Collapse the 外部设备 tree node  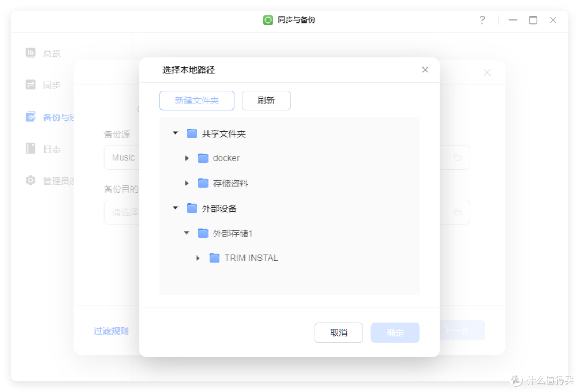click(175, 208)
